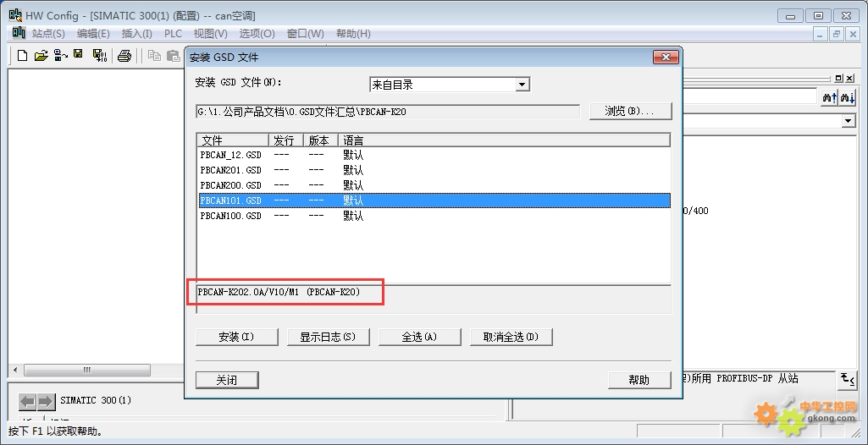Screen dimensions: 868x445
Task: Select PBCAN101.GSD highlighted row
Action: click(434, 201)
